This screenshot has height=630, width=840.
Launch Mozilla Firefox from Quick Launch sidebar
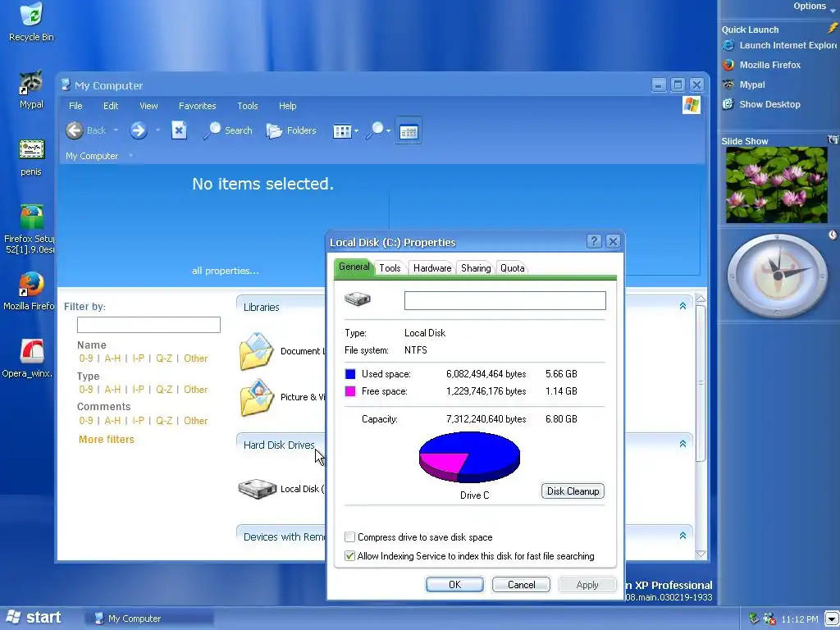761,65
